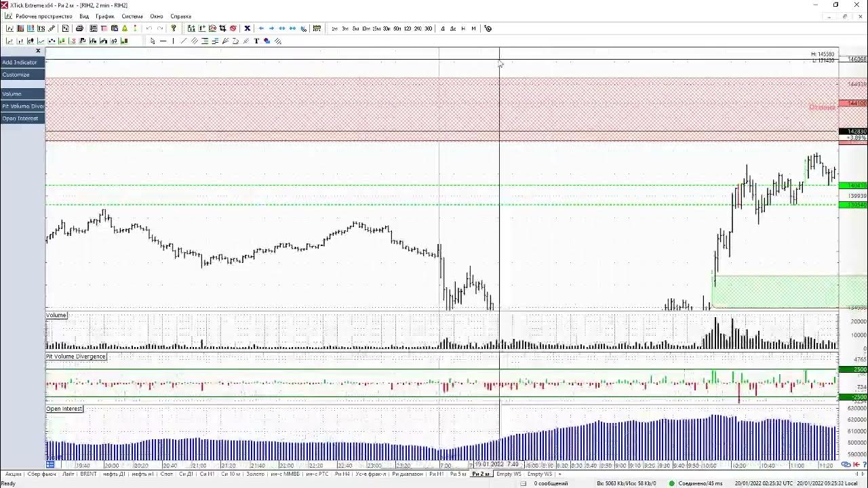Switch to the Ри H4 tab

[x=342, y=474]
